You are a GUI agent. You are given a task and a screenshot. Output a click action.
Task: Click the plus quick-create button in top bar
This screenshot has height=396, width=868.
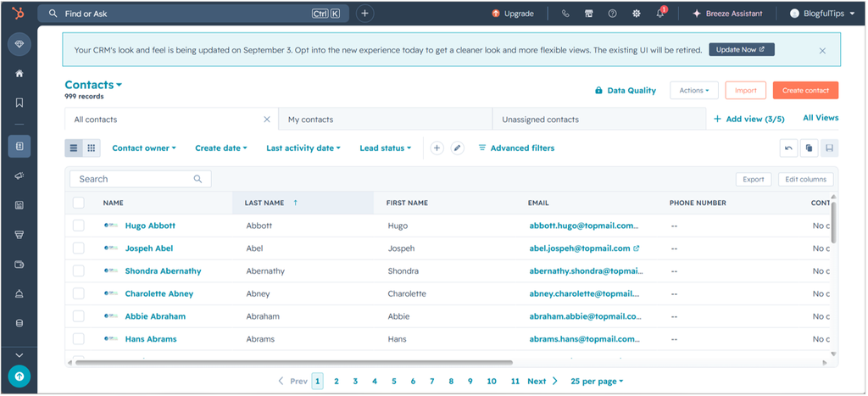tap(364, 14)
